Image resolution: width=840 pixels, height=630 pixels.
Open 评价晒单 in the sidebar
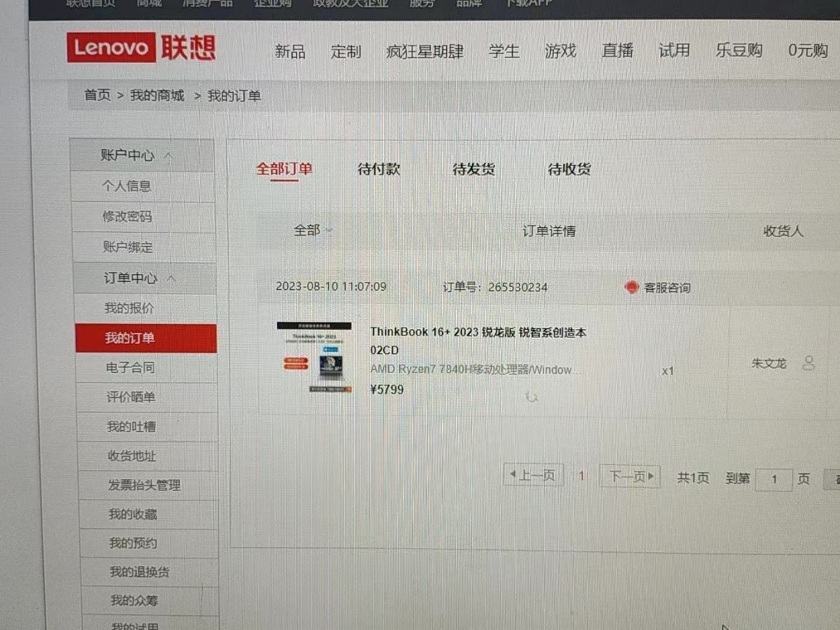pyautogui.click(x=131, y=397)
